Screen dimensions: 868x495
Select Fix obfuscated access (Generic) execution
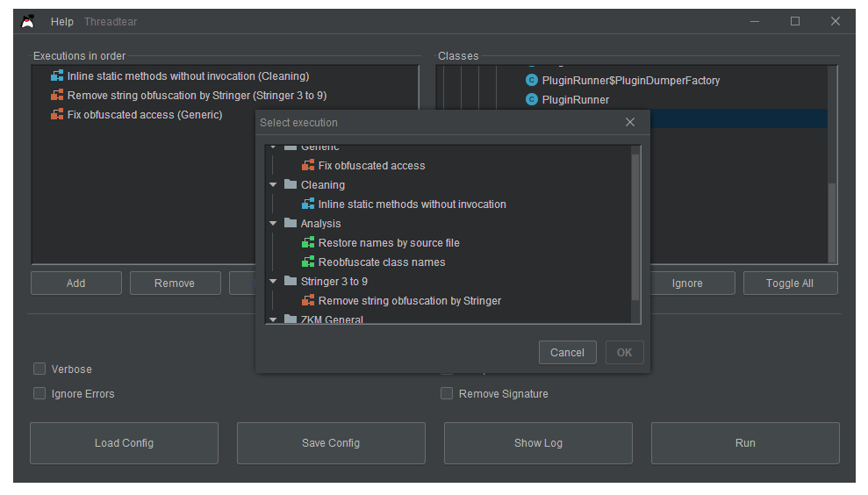coord(145,115)
